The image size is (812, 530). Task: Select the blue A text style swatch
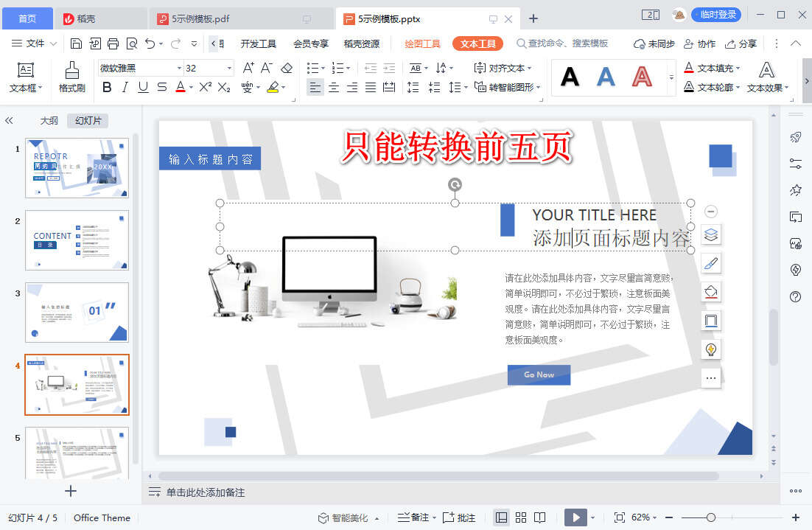tap(606, 77)
